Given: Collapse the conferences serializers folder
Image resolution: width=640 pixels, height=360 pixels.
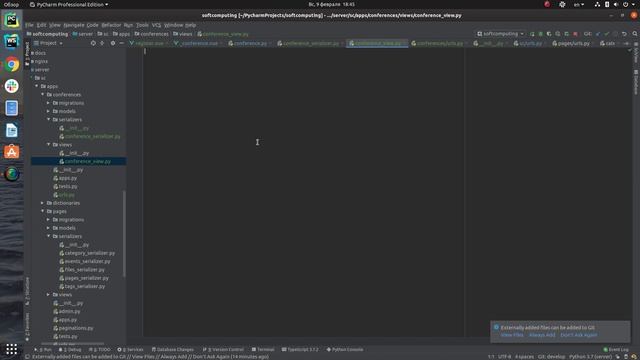Looking at the screenshot, I should (x=49, y=120).
